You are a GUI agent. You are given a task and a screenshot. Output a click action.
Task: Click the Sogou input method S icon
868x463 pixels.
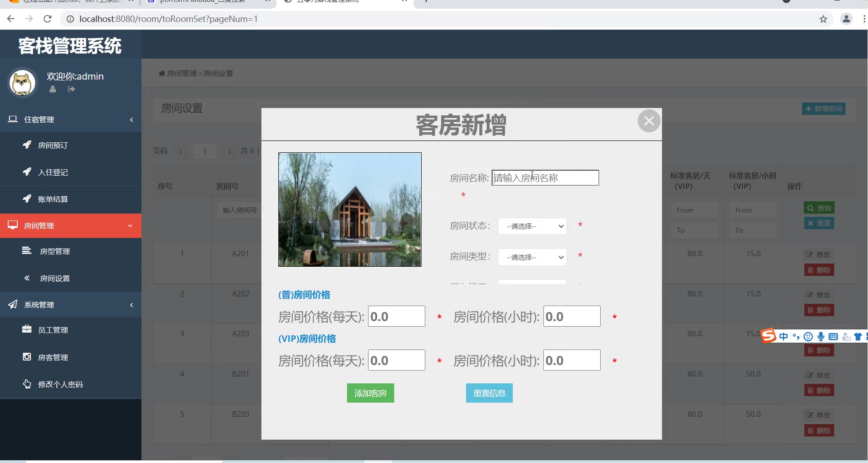click(769, 336)
